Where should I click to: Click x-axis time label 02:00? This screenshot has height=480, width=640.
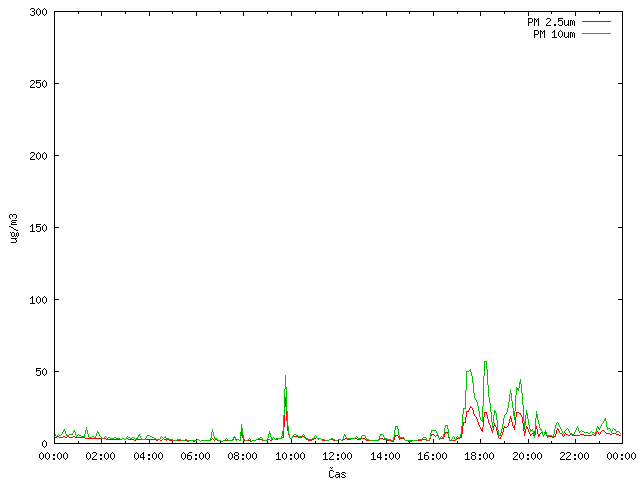coord(100,456)
